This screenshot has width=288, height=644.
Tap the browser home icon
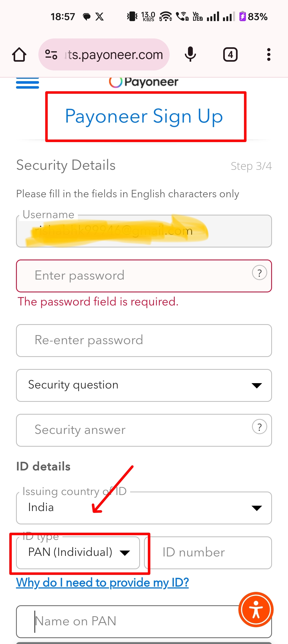tap(19, 54)
